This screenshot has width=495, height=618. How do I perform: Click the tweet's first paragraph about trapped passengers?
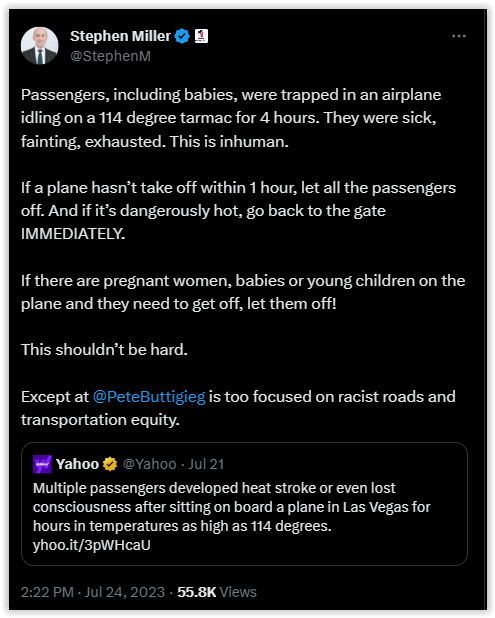pos(231,118)
